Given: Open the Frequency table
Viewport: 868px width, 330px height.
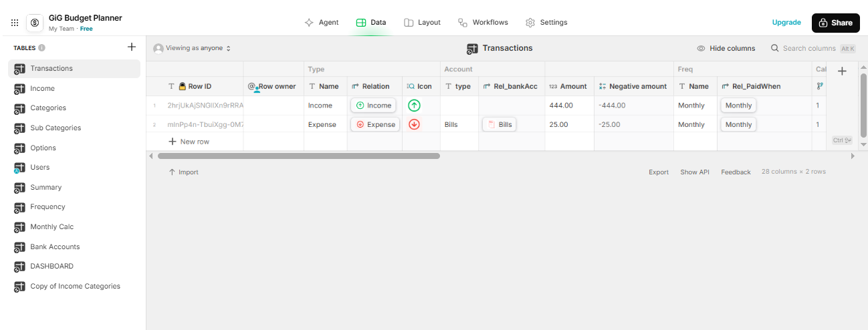Looking at the screenshot, I should point(74,206).
